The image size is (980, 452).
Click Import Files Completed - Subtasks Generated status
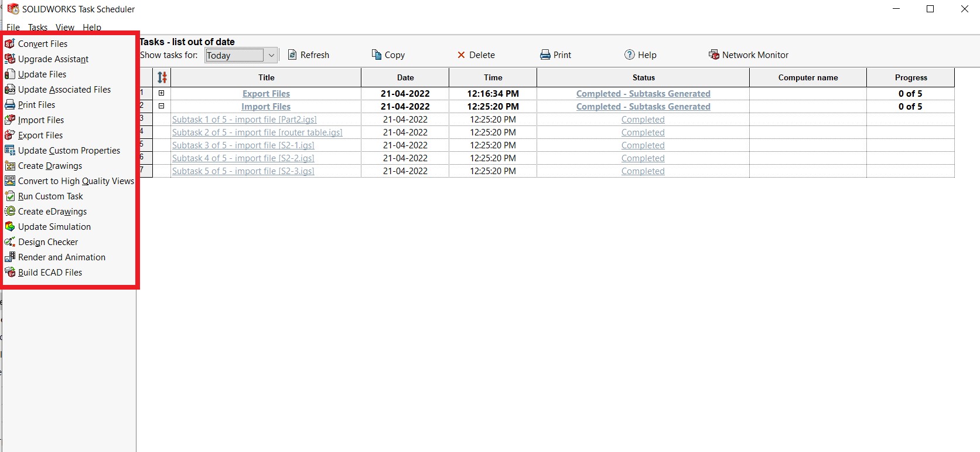pos(643,107)
